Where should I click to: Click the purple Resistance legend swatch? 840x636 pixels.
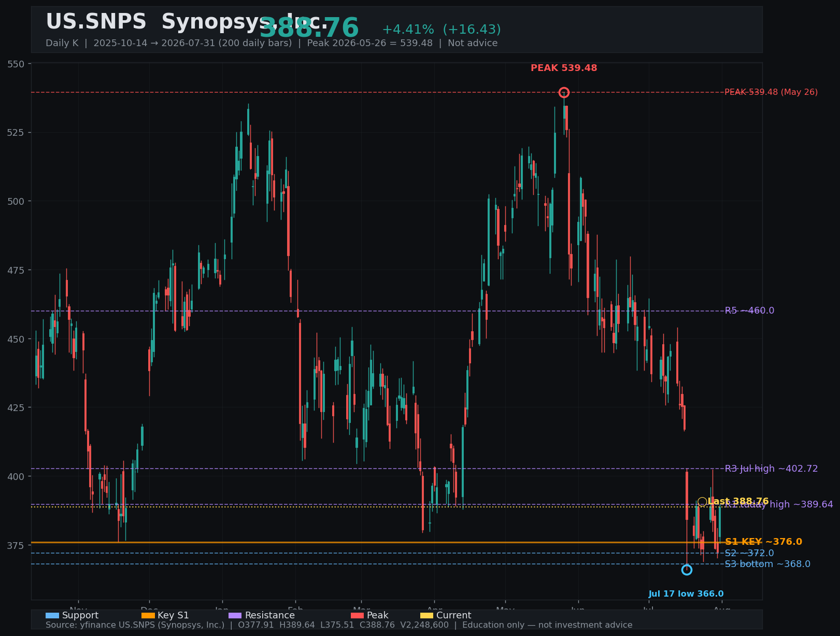coord(235,615)
